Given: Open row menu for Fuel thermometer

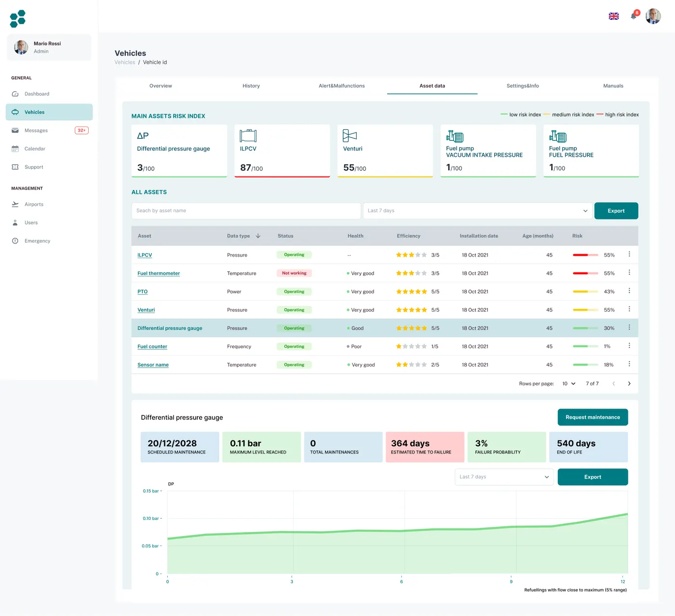Looking at the screenshot, I should (629, 273).
